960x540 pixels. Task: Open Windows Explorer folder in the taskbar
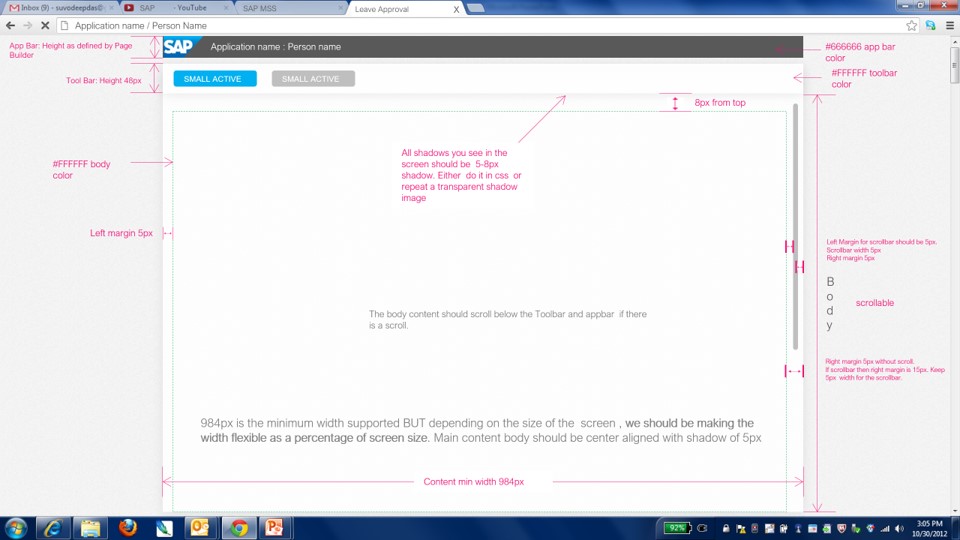(90, 527)
